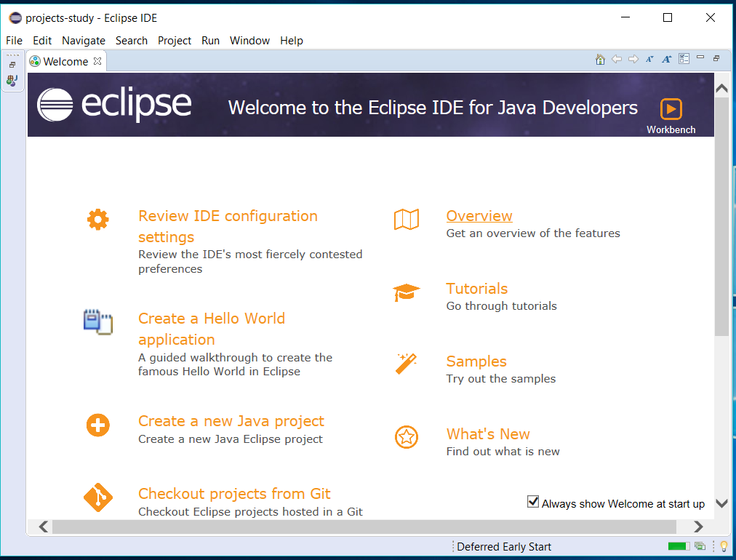Reduce font size with the smaller A icon
This screenshot has height=560, width=736.
649,59
